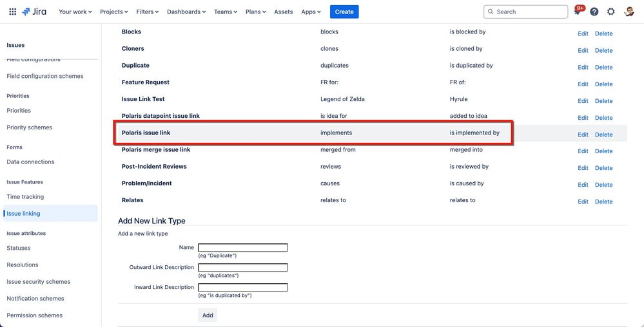
Task: Edit the Cloners link type
Action: click(x=583, y=50)
